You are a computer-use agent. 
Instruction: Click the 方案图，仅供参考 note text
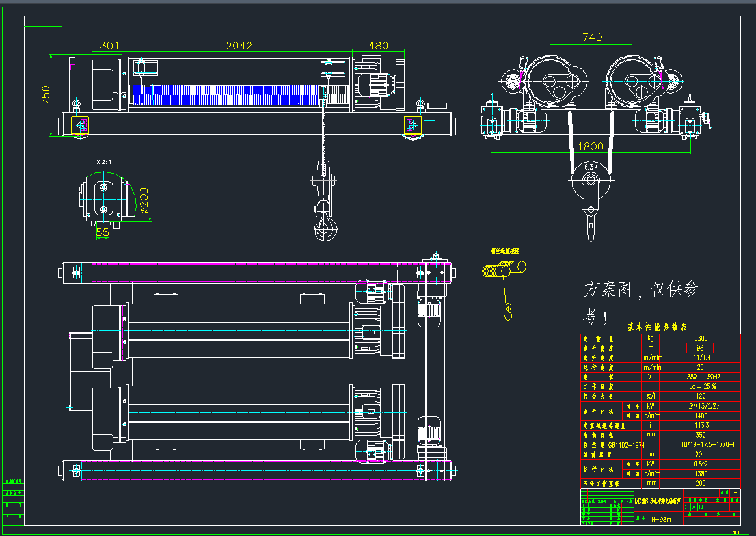coord(641,301)
